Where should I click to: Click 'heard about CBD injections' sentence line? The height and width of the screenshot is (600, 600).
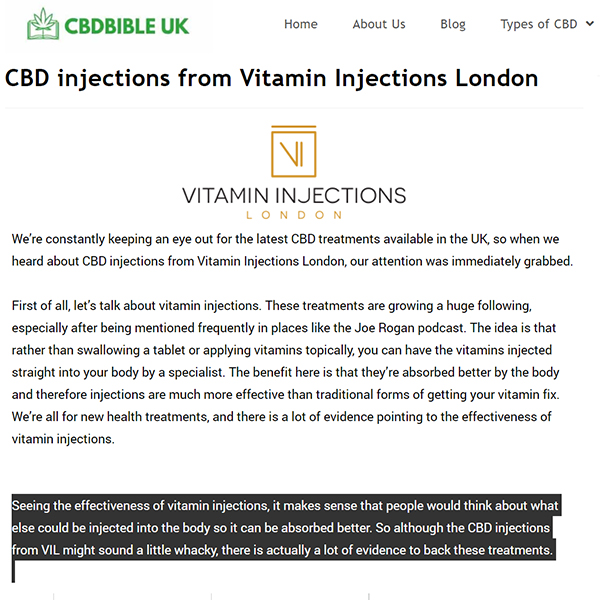tap(292, 261)
